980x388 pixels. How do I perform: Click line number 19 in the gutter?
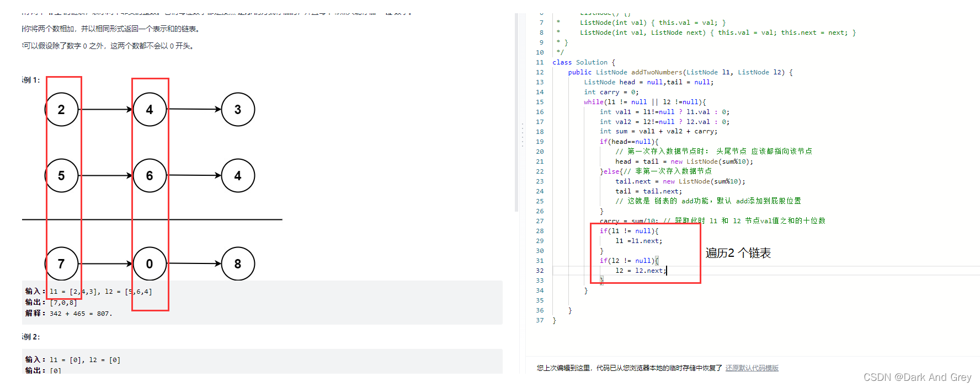click(540, 142)
